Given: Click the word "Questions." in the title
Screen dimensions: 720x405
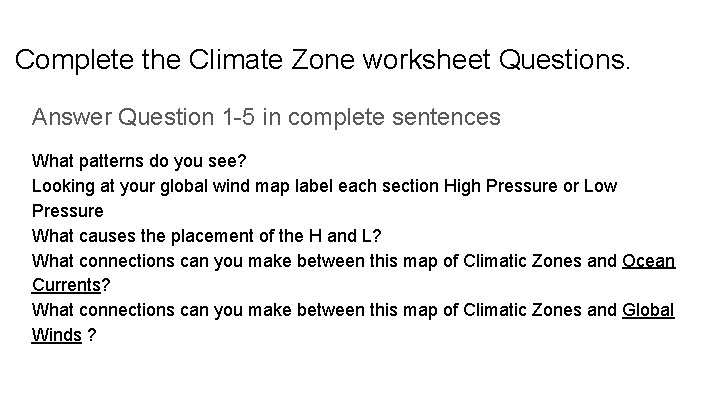Looking at the screenshot, I should coord(564,60).
